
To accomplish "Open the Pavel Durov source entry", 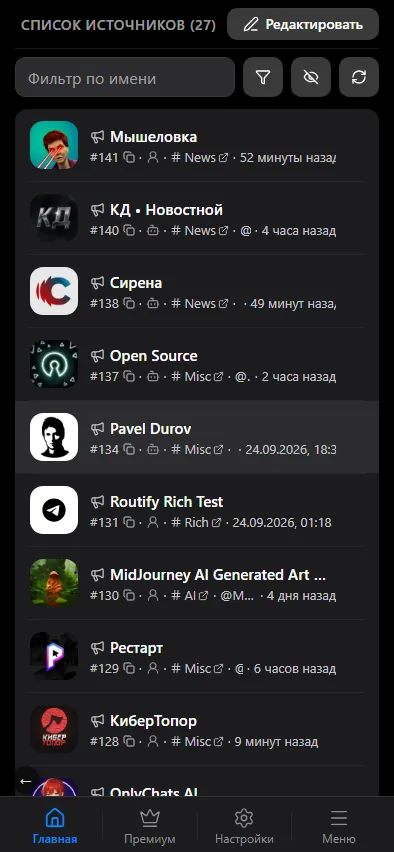I will (197, 437).
